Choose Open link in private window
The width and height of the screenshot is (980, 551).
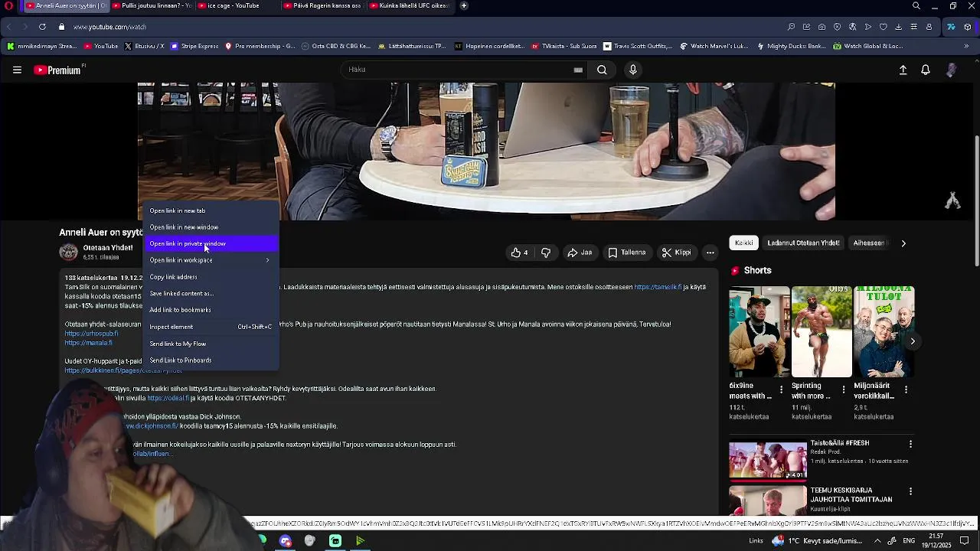pyautogui.click(x=211, y=243)
